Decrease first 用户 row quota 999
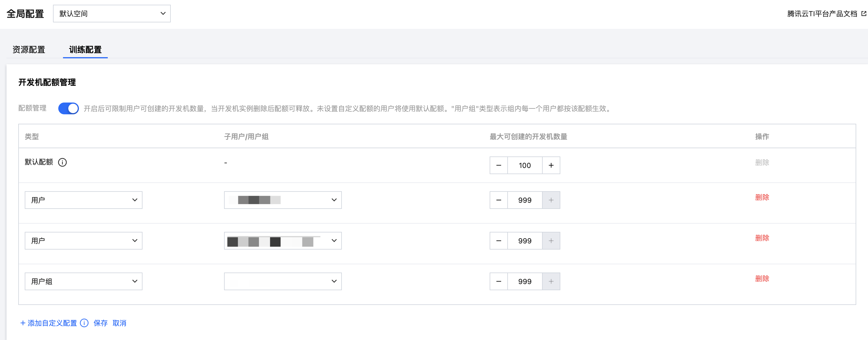 499,200
